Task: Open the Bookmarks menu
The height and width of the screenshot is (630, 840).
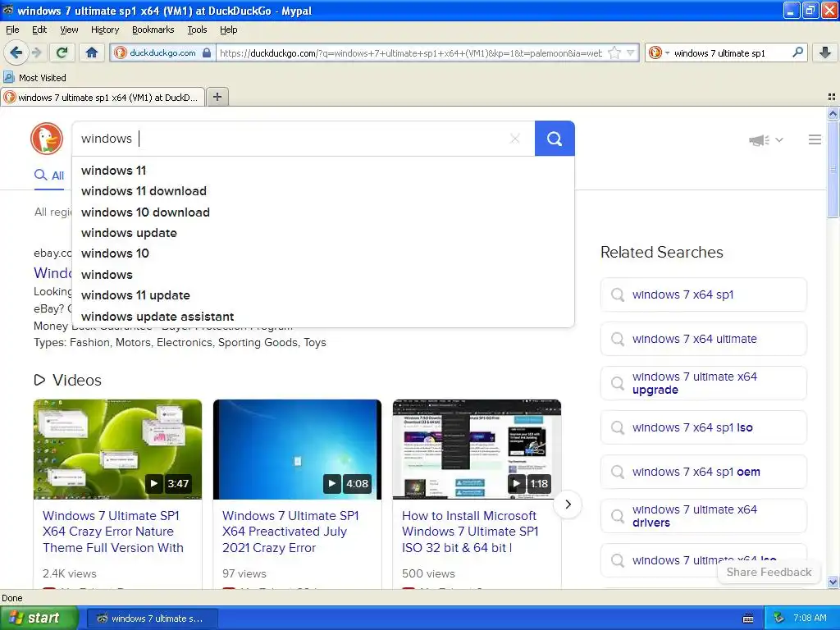Action: (x=153, y=30)
